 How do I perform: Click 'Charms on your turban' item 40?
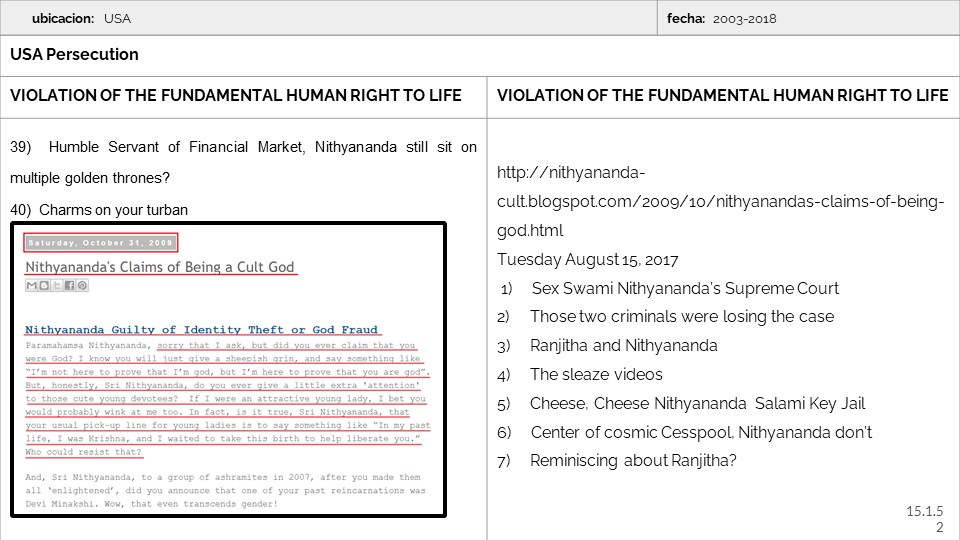[x=113, y=210]
